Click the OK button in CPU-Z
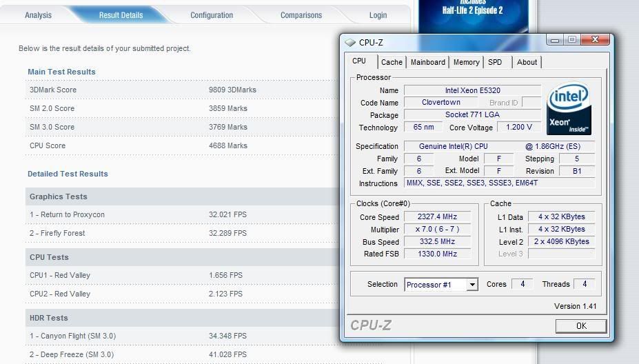 click(581, 326)
